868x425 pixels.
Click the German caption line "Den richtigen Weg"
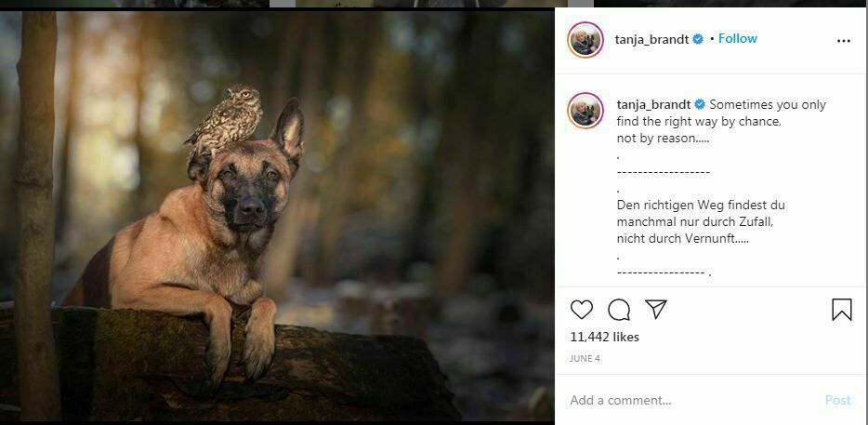coord(701,205)
